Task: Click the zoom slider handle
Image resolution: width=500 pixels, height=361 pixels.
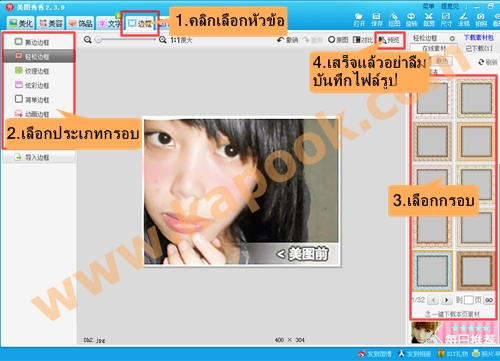Action: (x=98, y=40)
